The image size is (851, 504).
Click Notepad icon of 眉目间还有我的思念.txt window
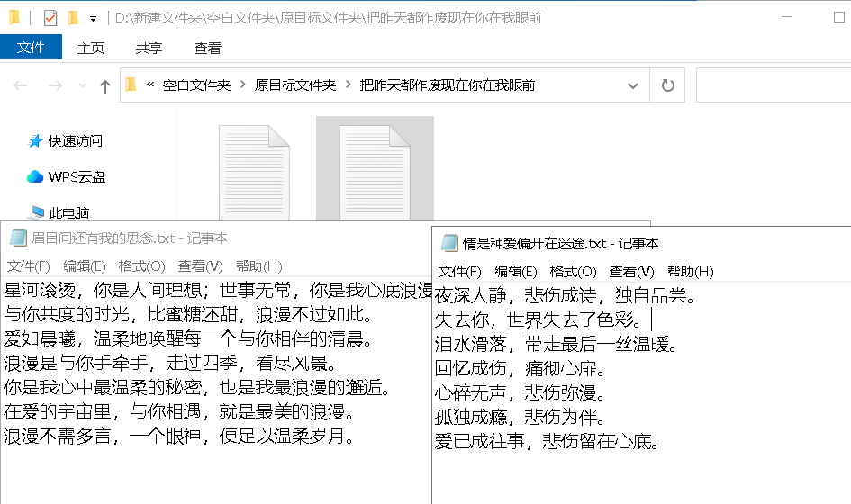18,238
